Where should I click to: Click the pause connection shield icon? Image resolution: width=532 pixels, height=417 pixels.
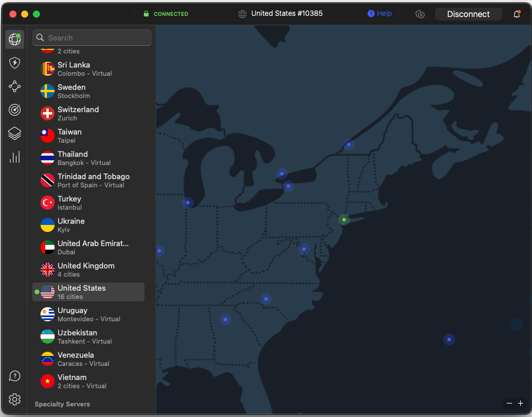(420, 14)
